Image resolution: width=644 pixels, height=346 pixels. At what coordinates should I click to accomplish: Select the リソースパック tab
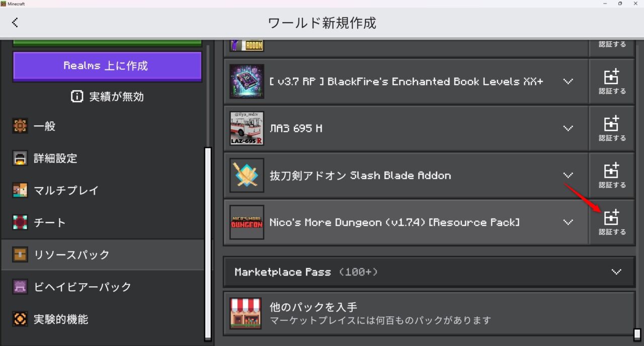tap(103, 254)
